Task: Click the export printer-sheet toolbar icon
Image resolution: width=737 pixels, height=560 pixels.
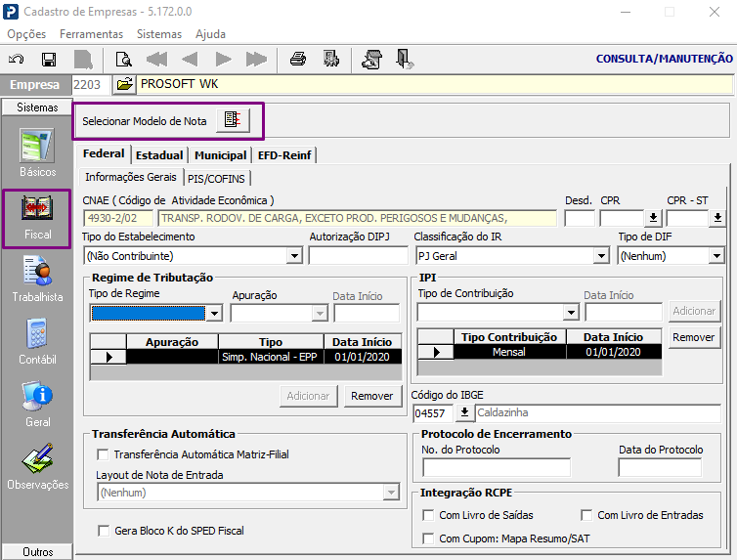Action: coord(371,60)
